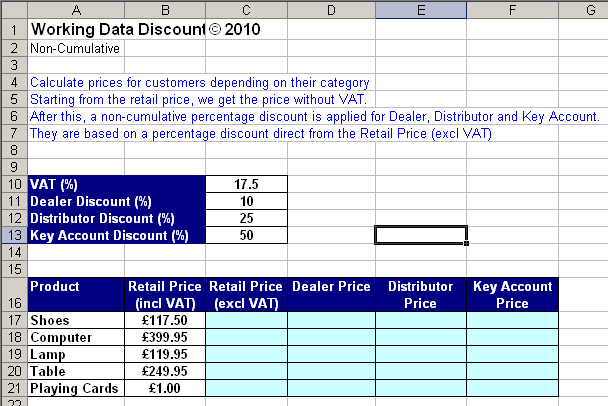The image size is (608, 406).
Task: Select column B header
Action: pos(165,10)
